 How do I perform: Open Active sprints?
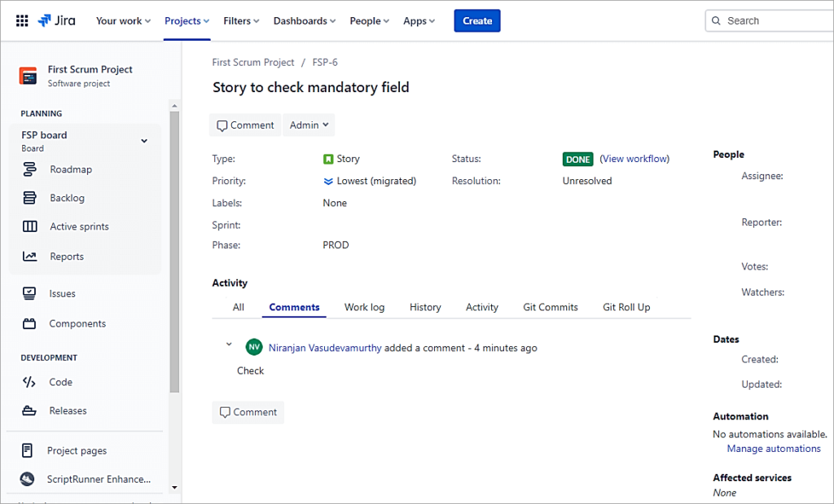coord(79,226)
